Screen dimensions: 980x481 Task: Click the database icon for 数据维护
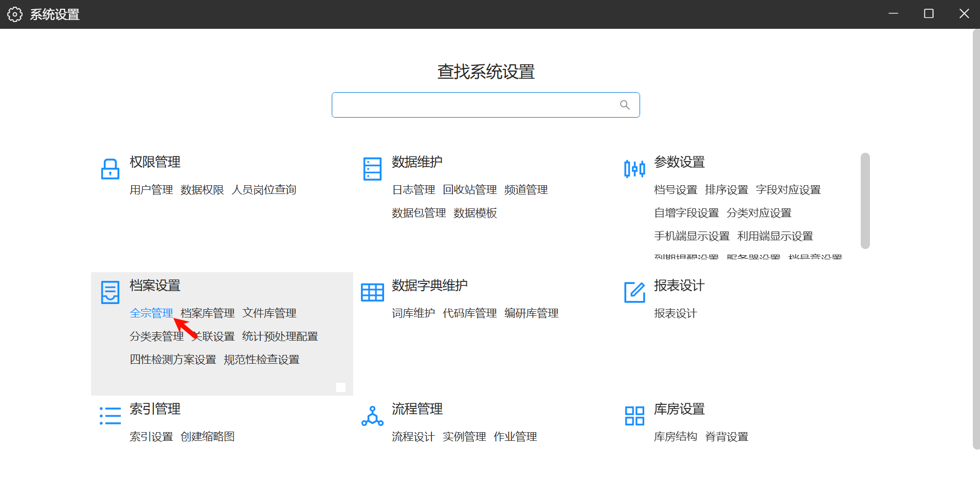click(x=372, y=169)
